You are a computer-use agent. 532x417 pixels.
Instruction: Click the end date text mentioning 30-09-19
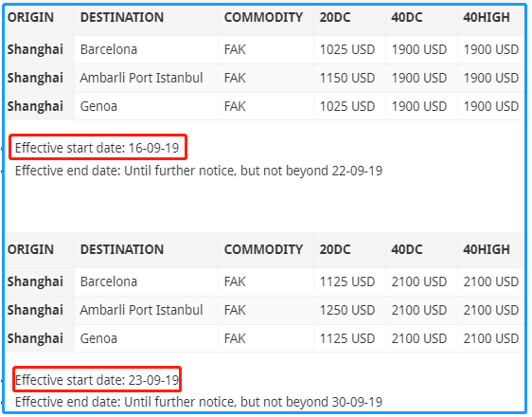click(199, 402)
